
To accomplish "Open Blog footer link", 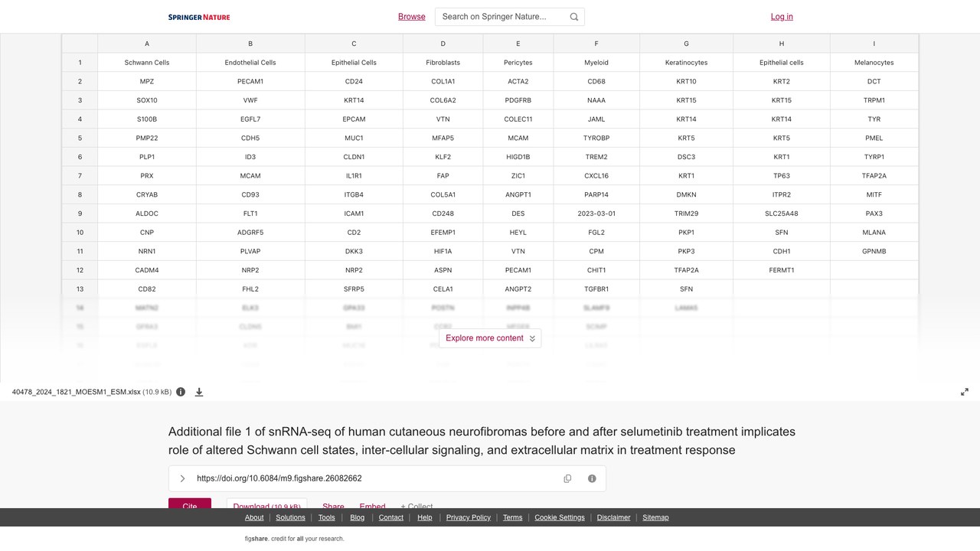I will tap(358, 517).
